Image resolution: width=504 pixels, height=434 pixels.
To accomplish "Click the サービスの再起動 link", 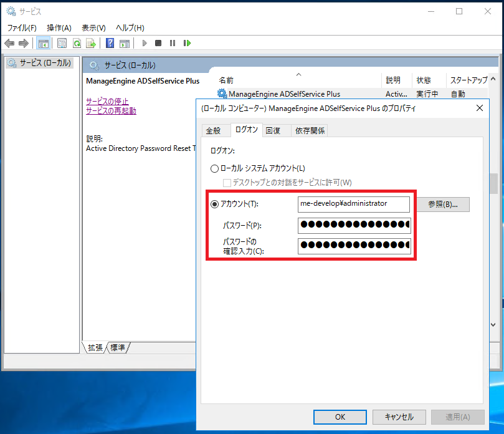I will pos(112,110).
